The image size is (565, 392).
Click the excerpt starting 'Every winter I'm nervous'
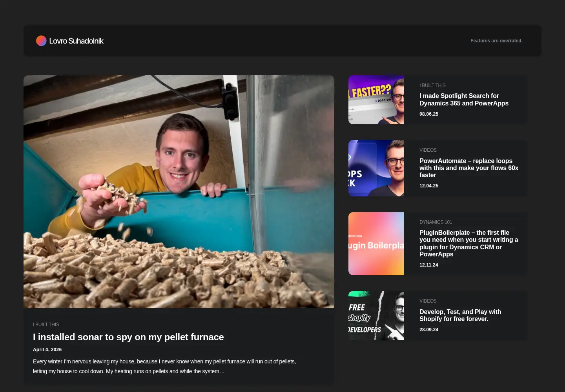(164, 367)
